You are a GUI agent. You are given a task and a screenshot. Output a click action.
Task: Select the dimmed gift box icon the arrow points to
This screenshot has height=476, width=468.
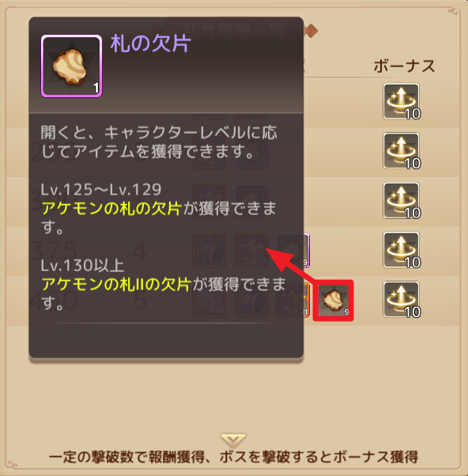pyautogui.click(x=251, y=251)
